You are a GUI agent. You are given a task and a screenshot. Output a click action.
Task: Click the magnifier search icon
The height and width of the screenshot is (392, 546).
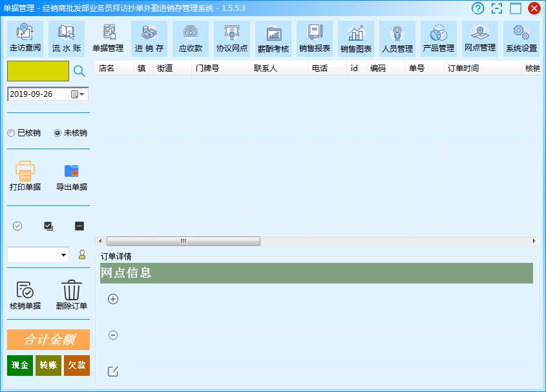(79, 71)
